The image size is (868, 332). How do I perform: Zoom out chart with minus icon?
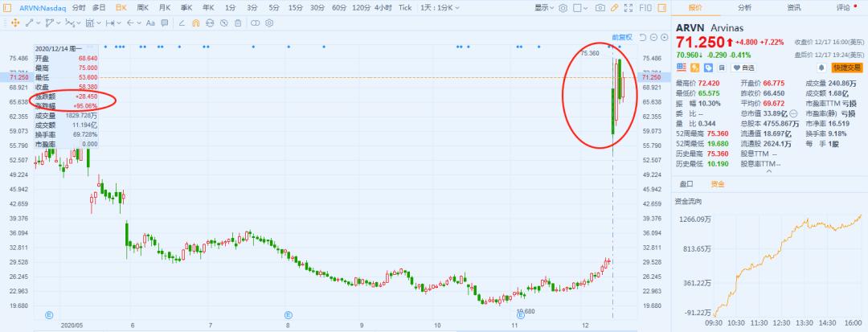(653, 38)
